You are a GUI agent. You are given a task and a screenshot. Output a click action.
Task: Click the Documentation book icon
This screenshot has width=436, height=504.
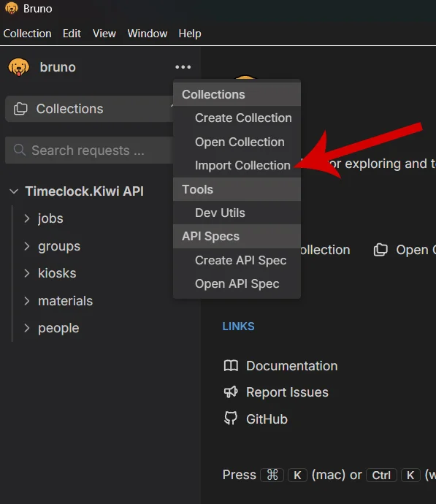[x=231, y=366]
